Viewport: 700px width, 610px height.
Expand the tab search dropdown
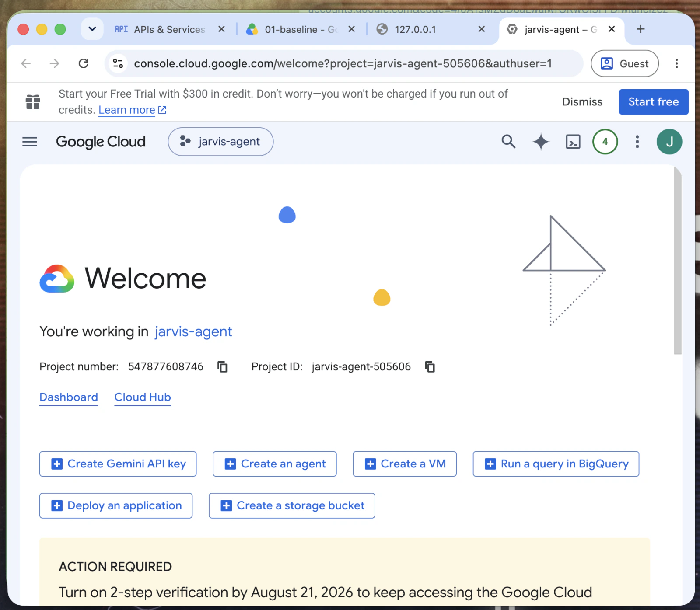tap(92, 29)
